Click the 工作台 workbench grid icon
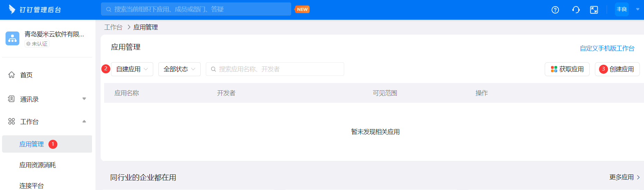The image size is (644, 190). click(11, 121)
